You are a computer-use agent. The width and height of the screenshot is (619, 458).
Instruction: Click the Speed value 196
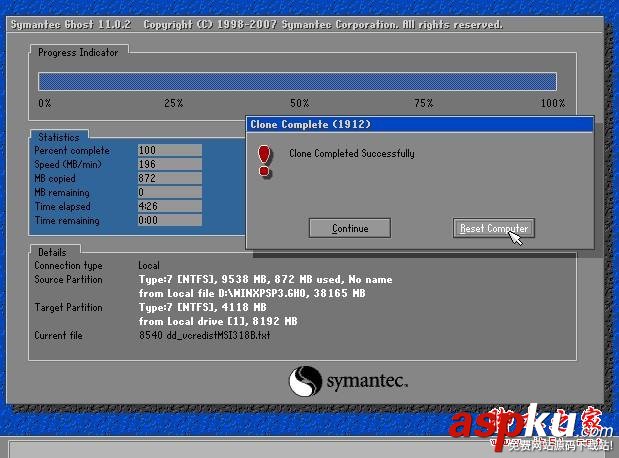(x=170, y=164)
